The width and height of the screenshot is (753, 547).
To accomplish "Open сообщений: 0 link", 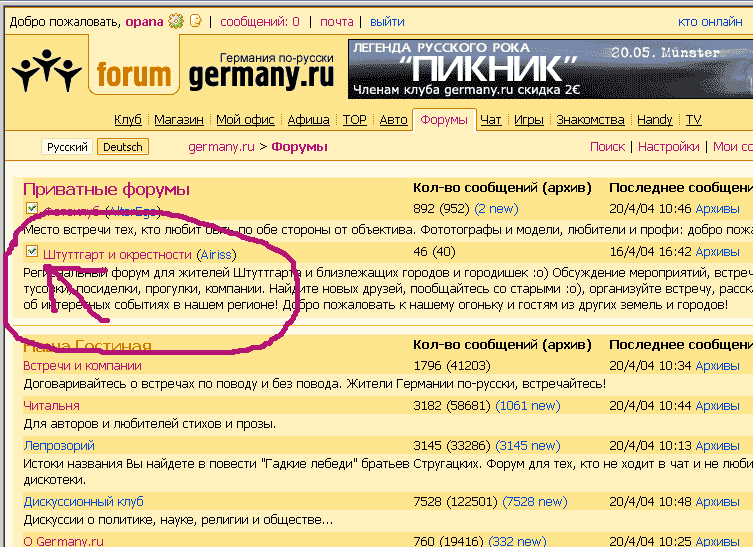I will 260,22.
